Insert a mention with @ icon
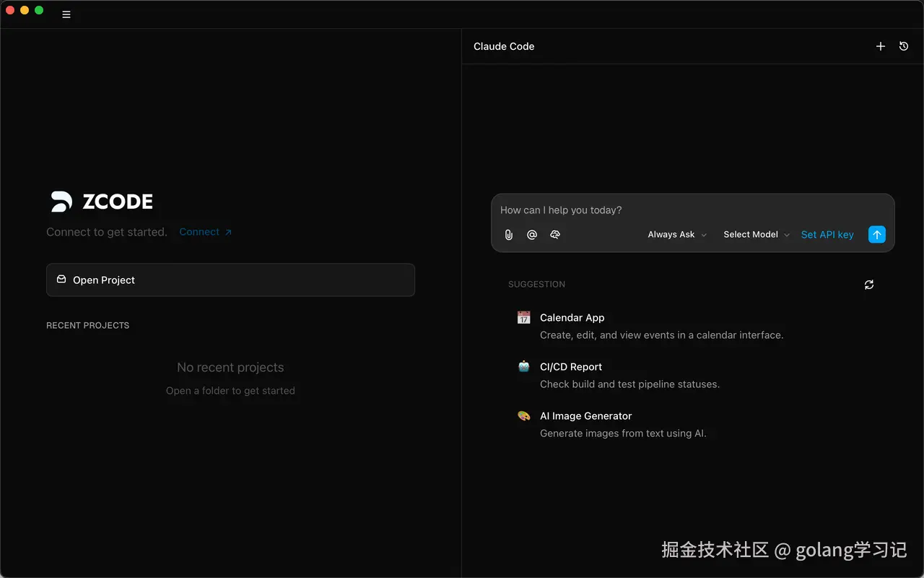Viewport: 924px width, 578px height. (x=532, y=235)
